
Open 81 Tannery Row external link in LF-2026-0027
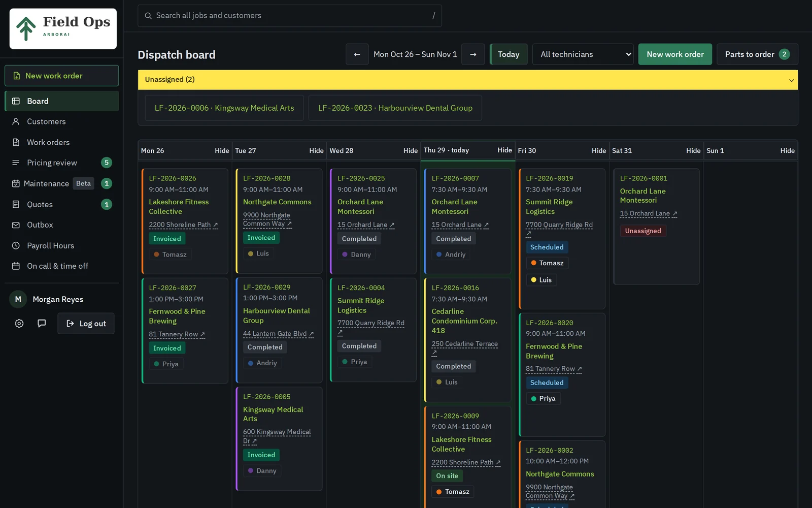pos(177,334)
